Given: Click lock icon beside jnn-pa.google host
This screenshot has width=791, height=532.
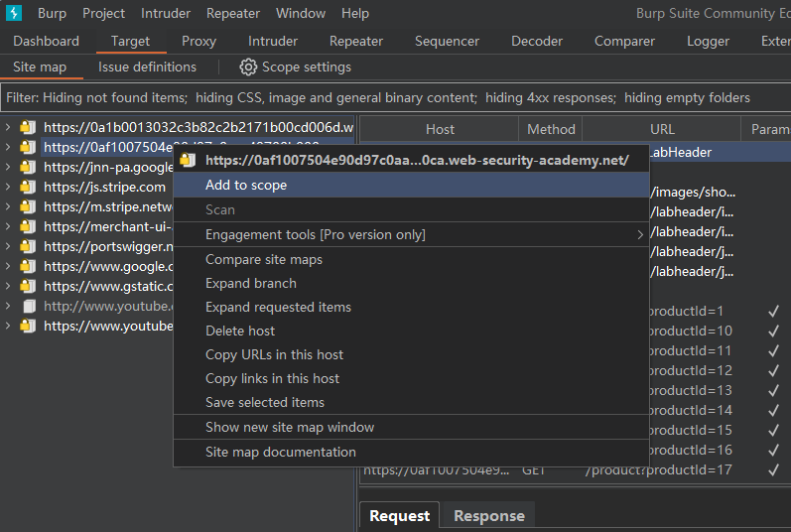Looking at the screenshot, I should click(28, 167).
